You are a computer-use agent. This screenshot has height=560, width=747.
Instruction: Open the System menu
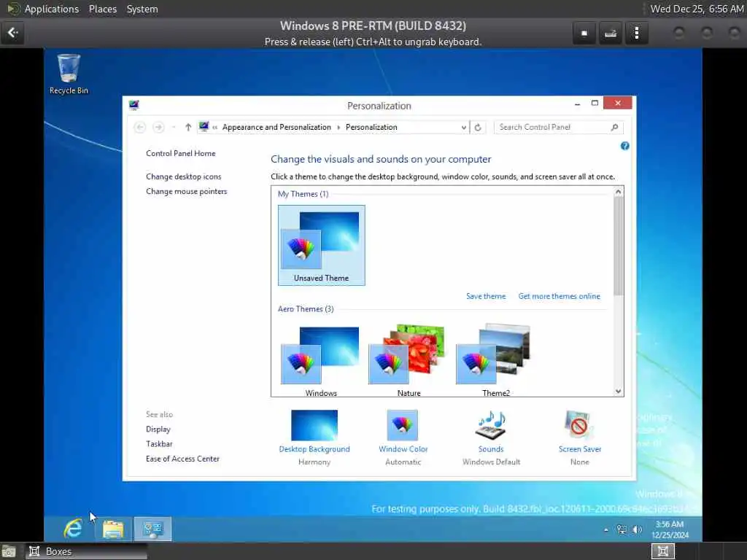click(142, 9)
